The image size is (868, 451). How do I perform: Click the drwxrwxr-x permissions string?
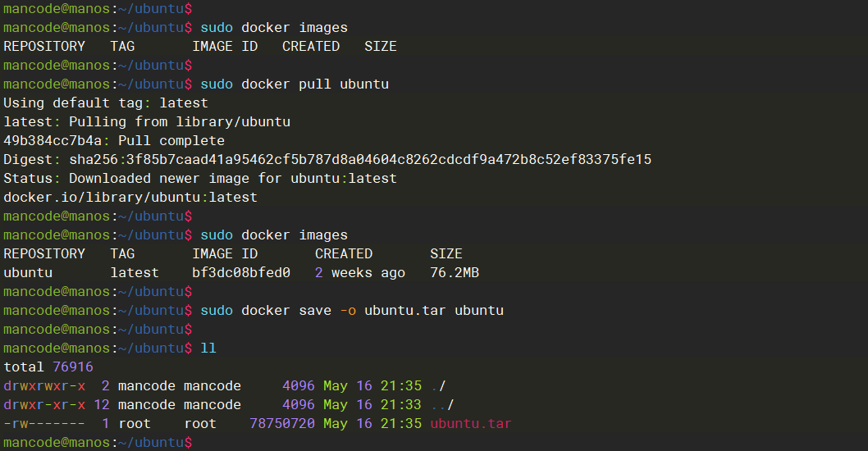coord(44,386)
